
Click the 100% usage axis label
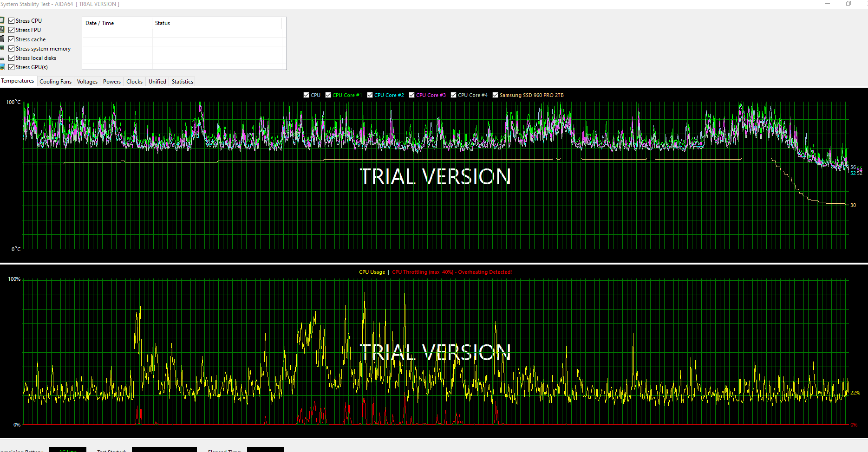14,279
